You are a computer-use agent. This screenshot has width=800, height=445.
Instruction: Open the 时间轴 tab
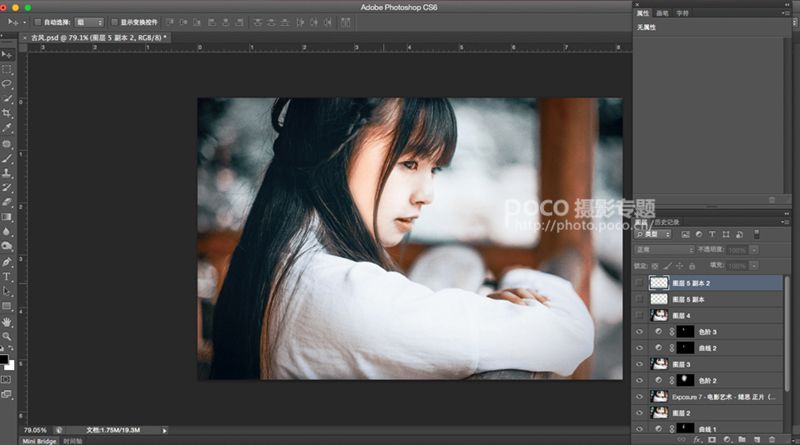pos(72,441)
